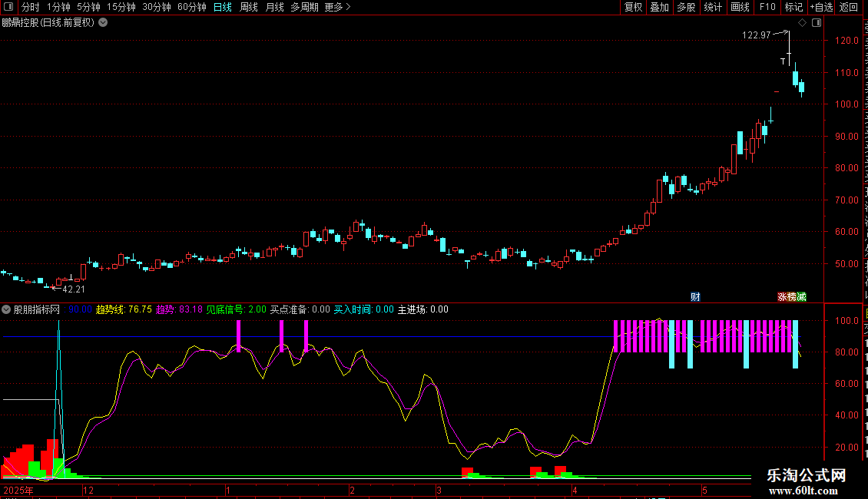
Task: Click the 标记 mark button
Action: coord(793,7)
